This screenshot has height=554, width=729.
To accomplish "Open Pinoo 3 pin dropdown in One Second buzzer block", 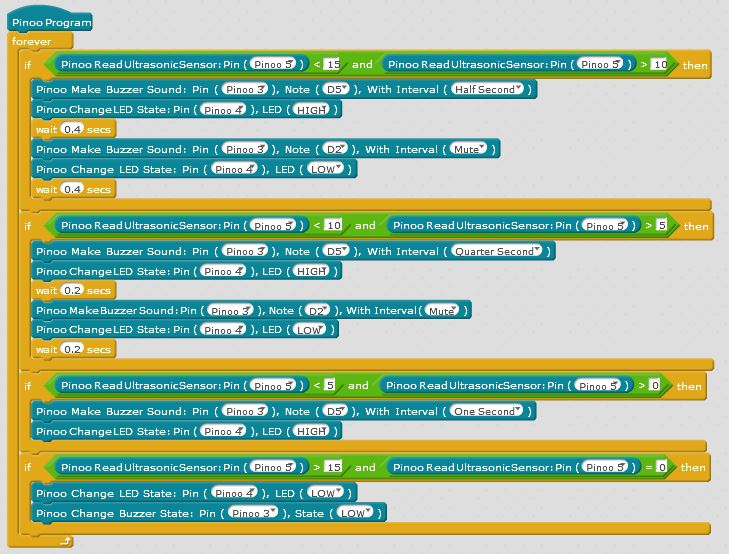I will coord(245,411).
